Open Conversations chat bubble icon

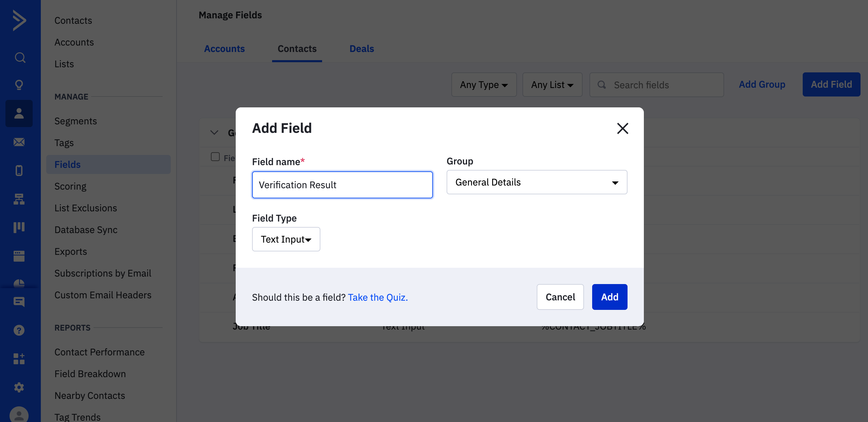[x=19, y=302]
